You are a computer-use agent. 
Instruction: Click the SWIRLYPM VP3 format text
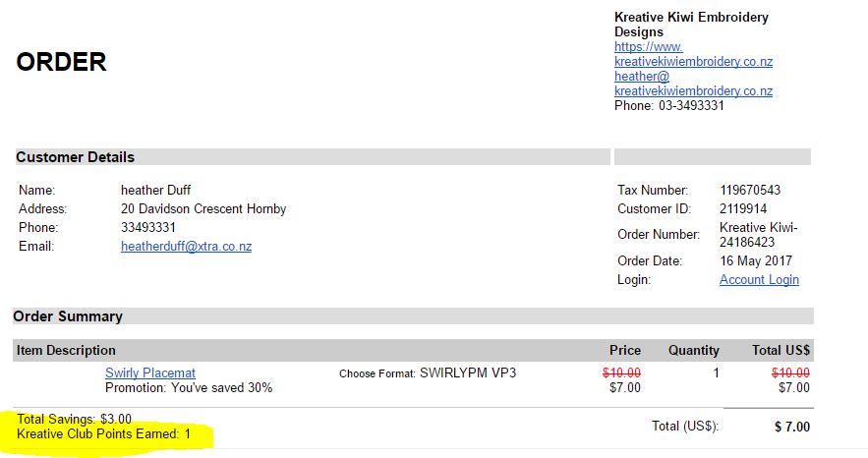pos(468,372)
